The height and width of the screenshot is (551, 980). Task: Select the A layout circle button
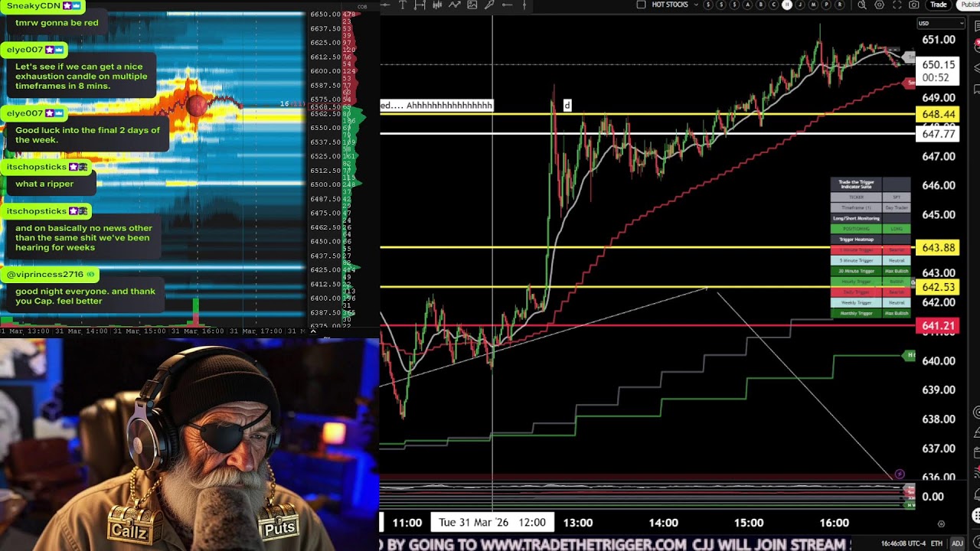748,5
